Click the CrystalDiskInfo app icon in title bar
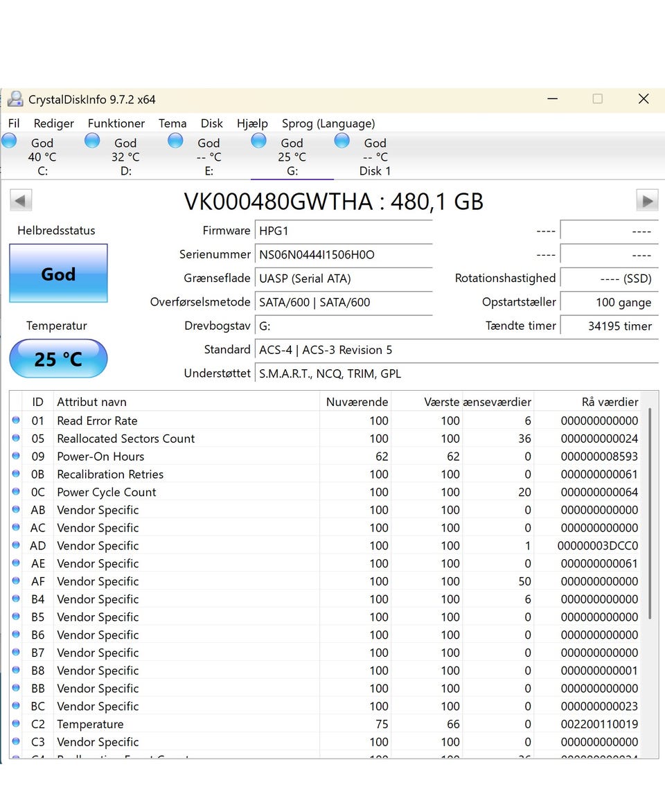 click(15, 99)
